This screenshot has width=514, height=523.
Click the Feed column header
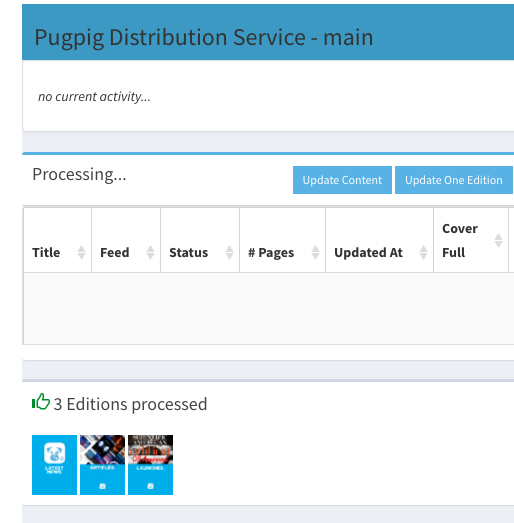(x=126, y=240)
